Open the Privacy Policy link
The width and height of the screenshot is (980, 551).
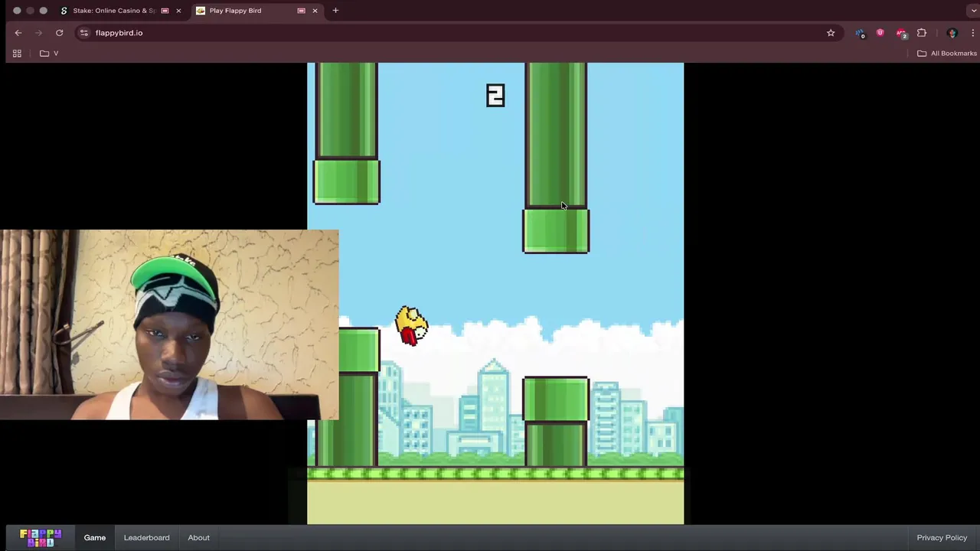point(942,537)
